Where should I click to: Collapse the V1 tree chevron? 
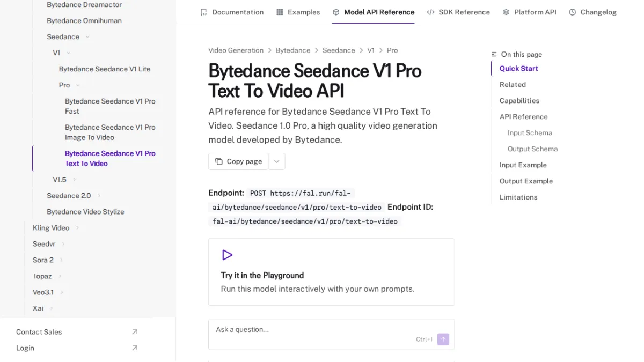(x=68, y=53)
